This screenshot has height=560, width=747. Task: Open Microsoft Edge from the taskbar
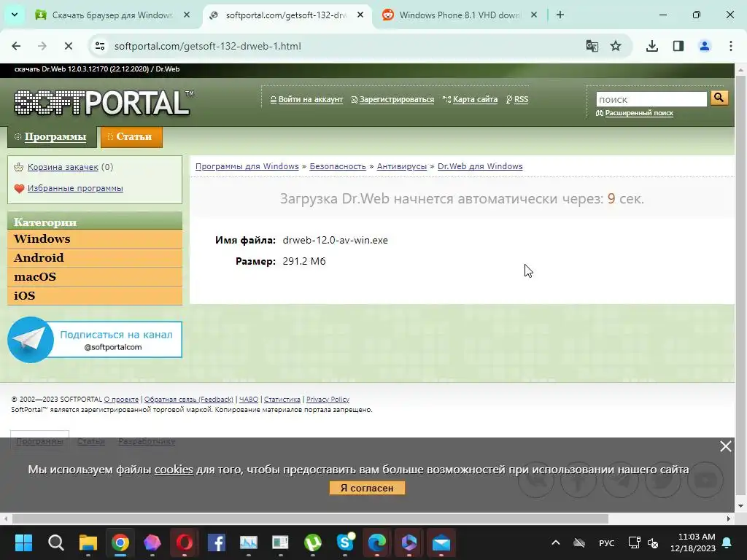tap(377, 542)
